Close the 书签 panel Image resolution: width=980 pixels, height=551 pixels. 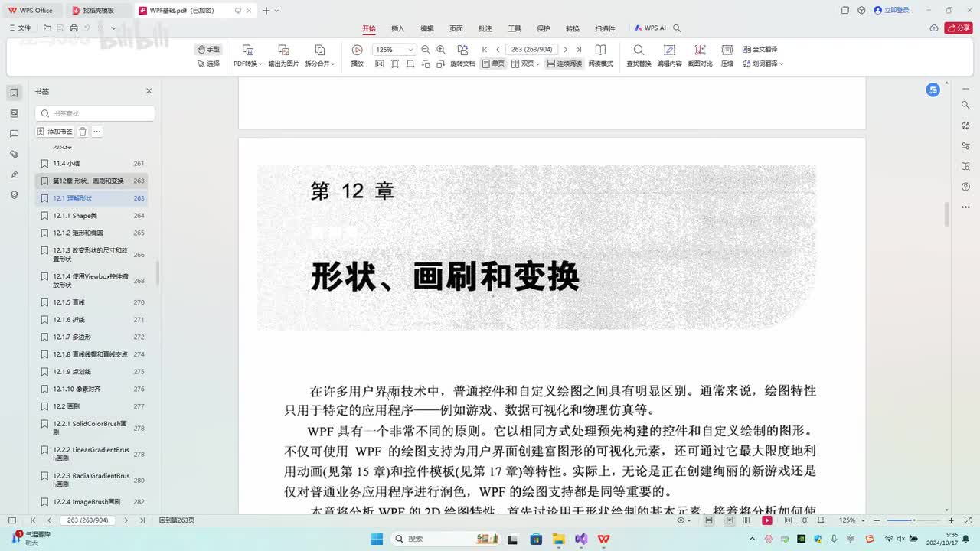(149, 91)
